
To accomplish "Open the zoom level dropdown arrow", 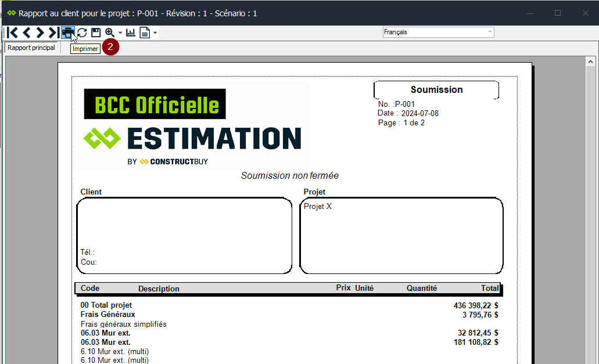I will tap(120, 33).
